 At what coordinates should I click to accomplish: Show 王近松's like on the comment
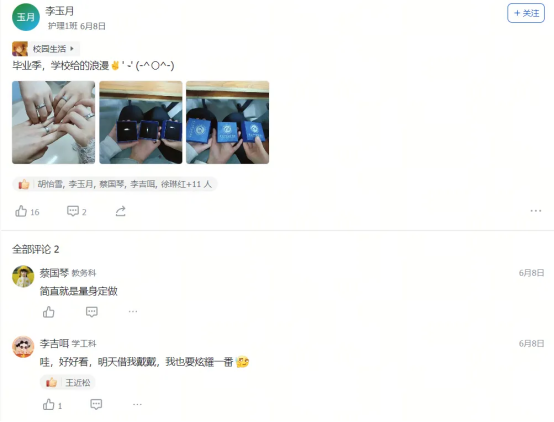[x=68, y=382]
